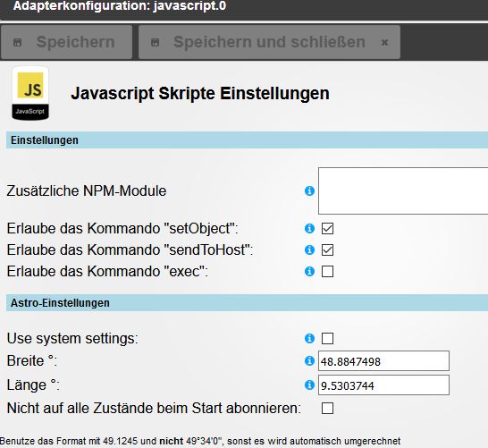This screenshot has height=448, width=488.
Task: Uncheck the setObject command checkbox
Action: coord(327,229)
